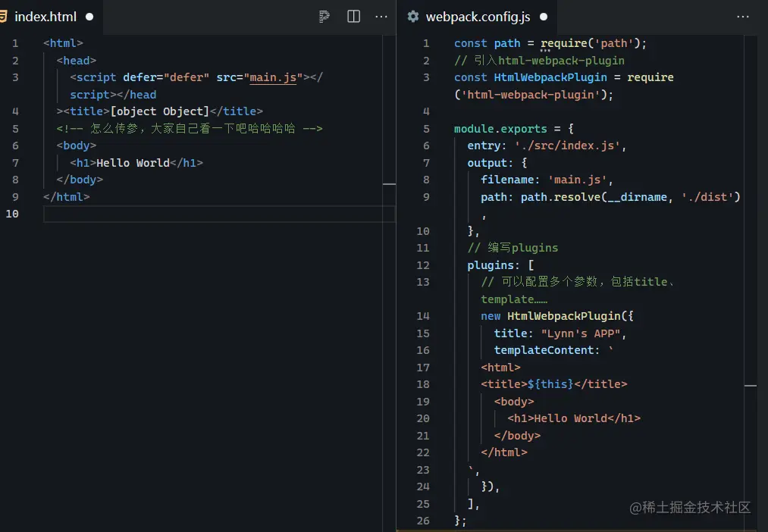This screenshot has width=768, height=532.
Task: Click module.exports on line 5
Action: 500,129
